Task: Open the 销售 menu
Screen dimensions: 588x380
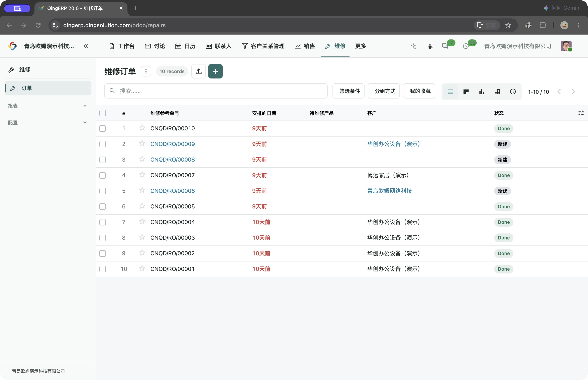Action: coord(305,46)
